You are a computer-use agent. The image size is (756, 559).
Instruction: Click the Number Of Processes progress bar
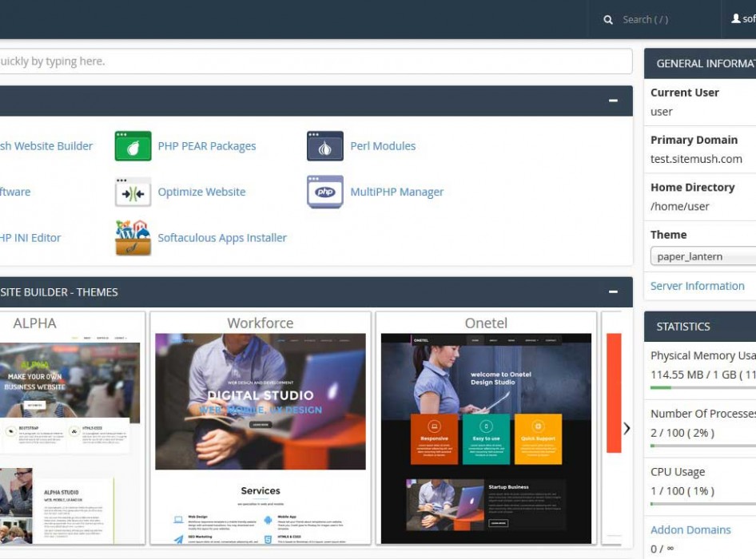[703, 446]
